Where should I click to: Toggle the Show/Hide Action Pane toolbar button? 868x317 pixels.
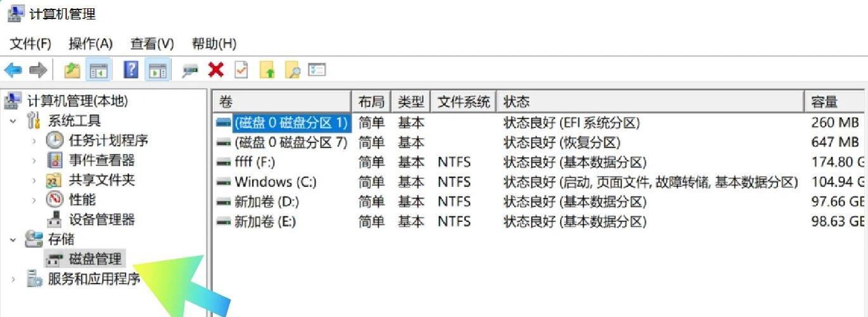pyautogui.click(x=156, y=70)
